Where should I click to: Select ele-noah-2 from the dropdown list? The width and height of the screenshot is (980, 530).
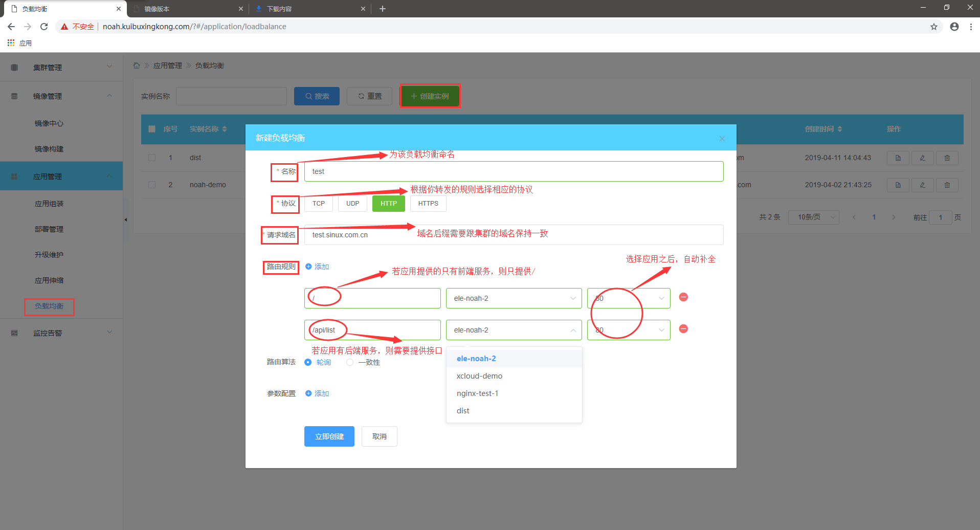point(514,359)
